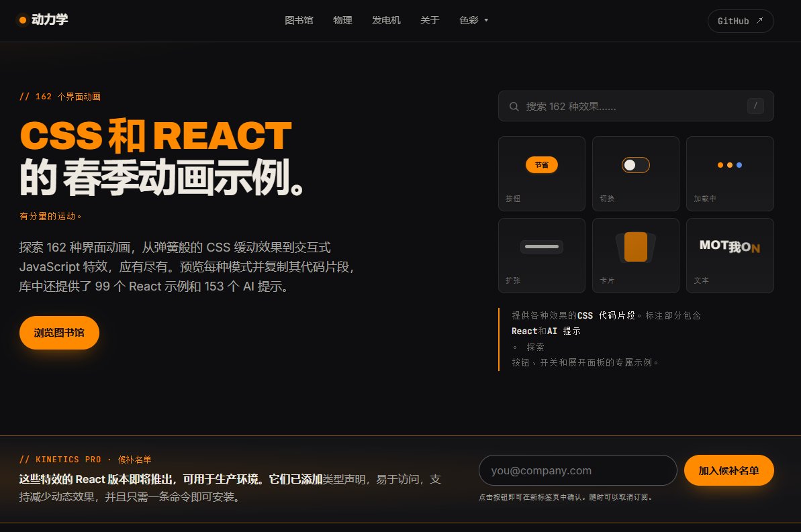Open the 按钮 effect card

pyautogui.click(x=541, y=174)
